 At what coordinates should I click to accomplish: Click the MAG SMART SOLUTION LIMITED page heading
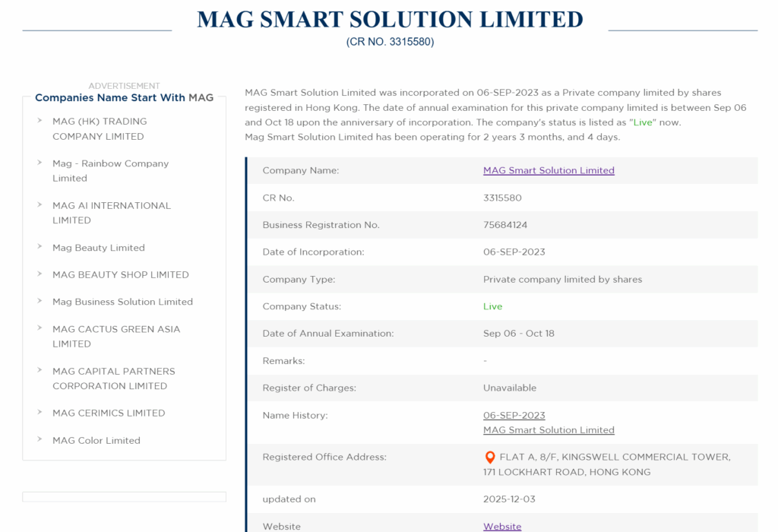tap(390, 20)
